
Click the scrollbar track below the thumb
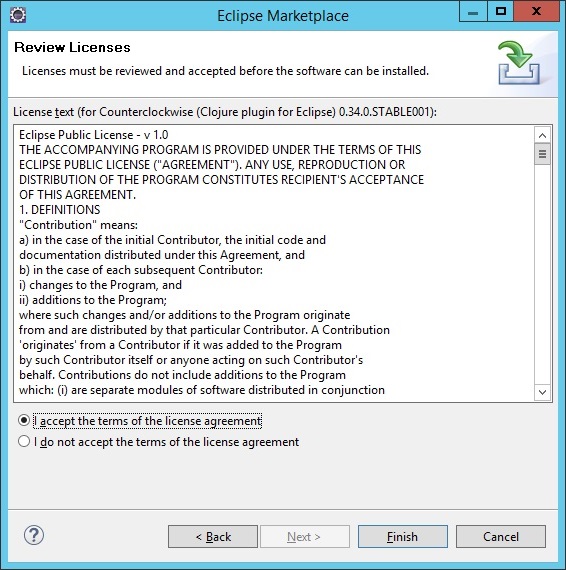point(542,274)
